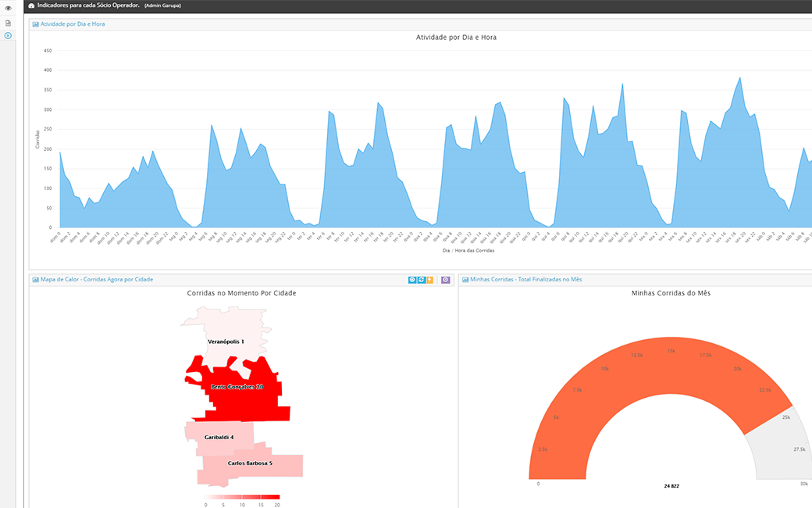812x508 pixels.
Task: Click the purple settings icon on map panel
Action: point(446,280)
